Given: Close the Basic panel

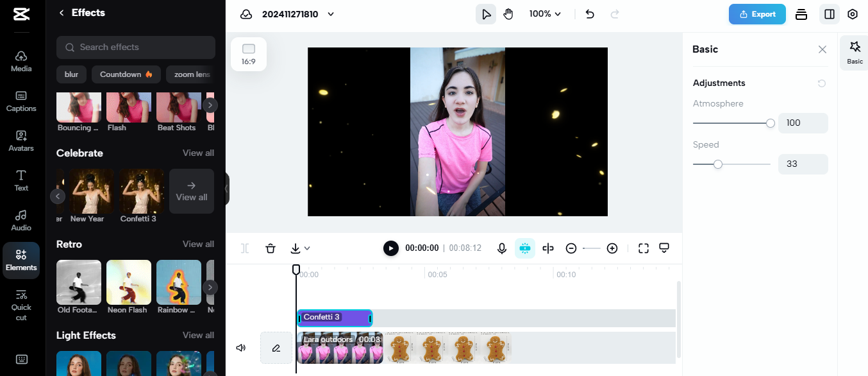Looking at the screenshot, I should [822, 49].
